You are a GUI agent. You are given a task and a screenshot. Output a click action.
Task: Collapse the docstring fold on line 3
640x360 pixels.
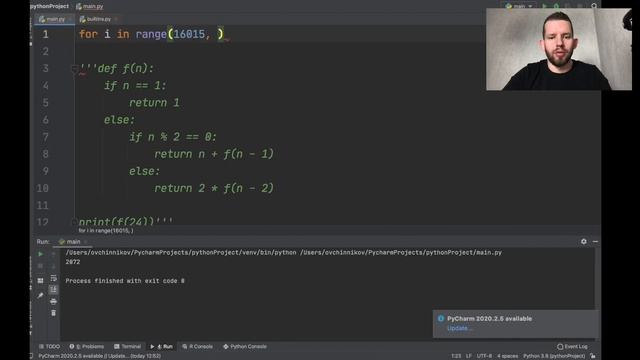point(74,69)
